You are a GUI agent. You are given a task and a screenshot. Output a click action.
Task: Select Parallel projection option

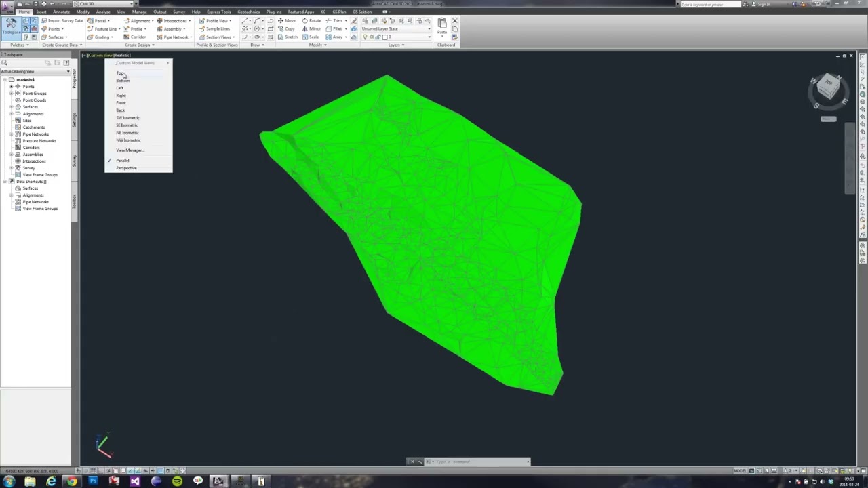(123, 161)
